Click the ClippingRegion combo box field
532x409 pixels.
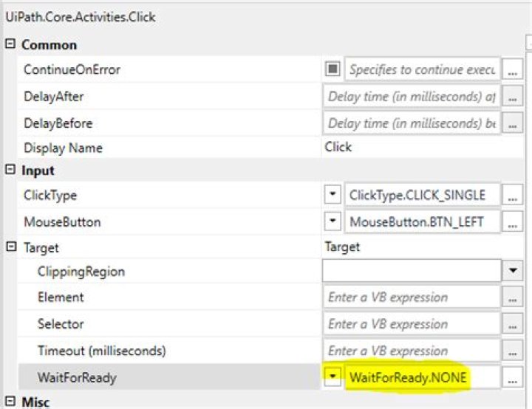[x=412, y=270]
